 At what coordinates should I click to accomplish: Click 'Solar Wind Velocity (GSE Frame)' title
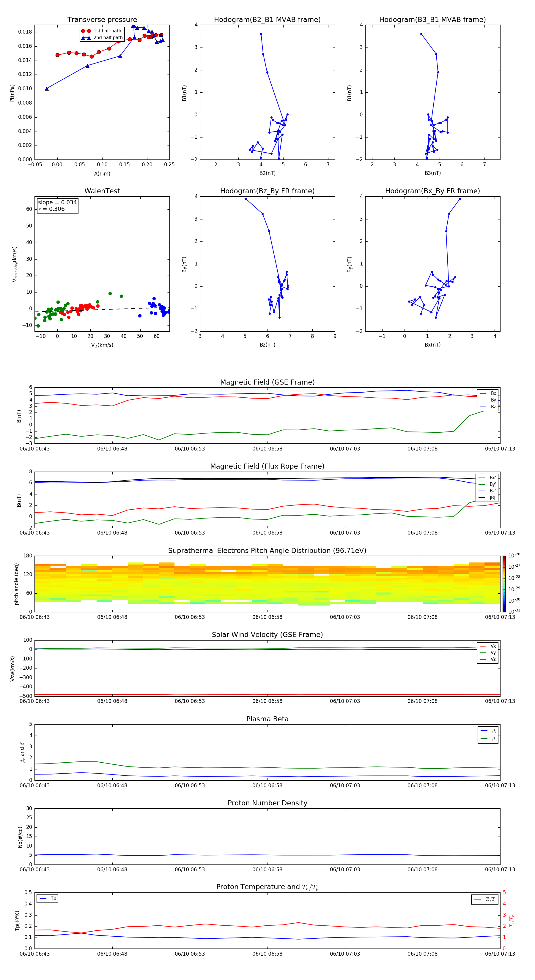[x=267, y=635]
